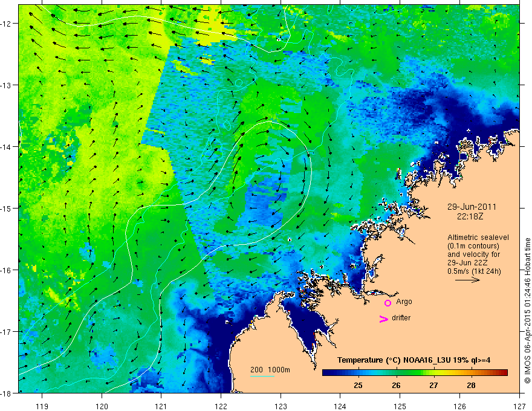Click latitude axis label -17
This screenshot has height=411, width=532.
[7, 332]
